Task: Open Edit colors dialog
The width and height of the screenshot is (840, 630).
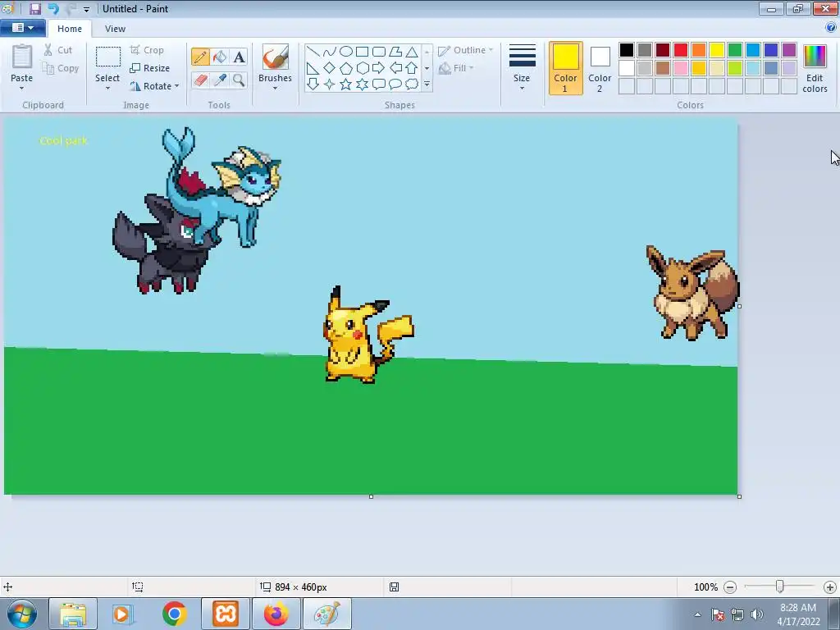Action: 815,68
